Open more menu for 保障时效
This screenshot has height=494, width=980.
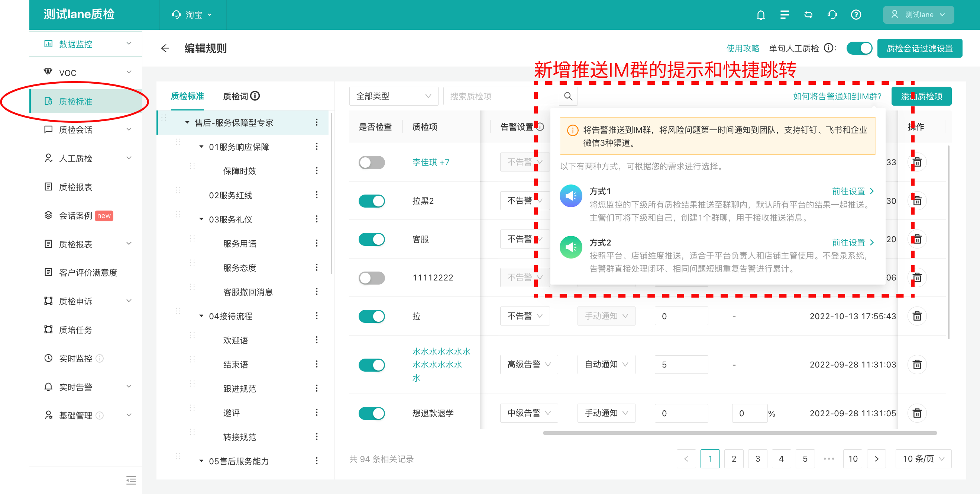click(x=317, y=171)
